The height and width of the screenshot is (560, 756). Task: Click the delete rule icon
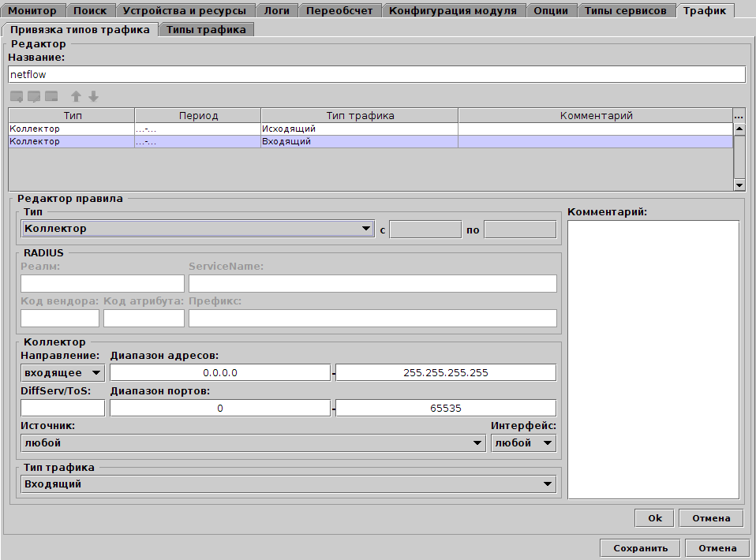51,96
